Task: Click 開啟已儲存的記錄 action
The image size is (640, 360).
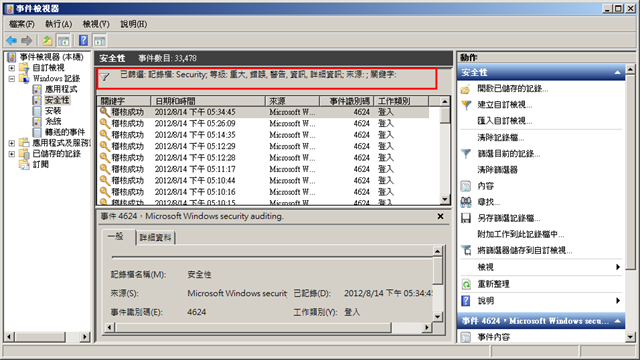Action: point(512,89)
